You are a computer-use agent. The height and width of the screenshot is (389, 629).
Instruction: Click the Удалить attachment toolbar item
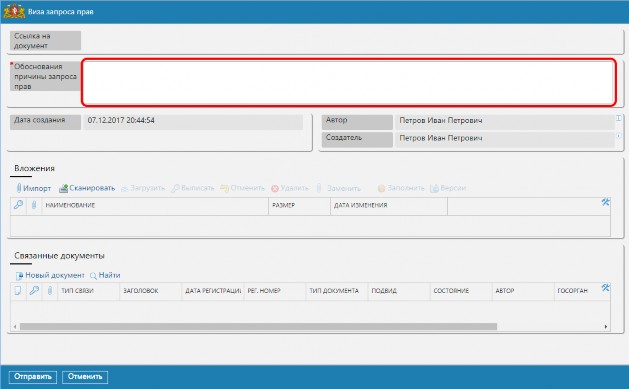290,188
